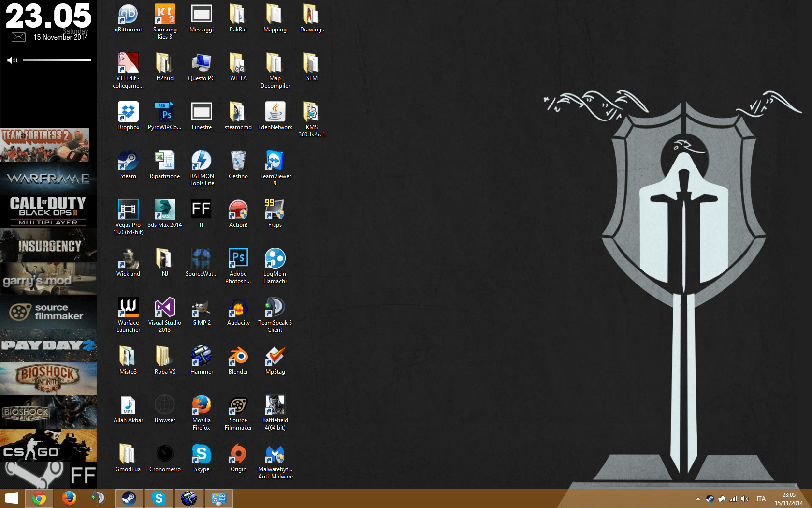Open the taskbar clock and date
The width and height of the screenshot is (812, 508).
pyautogui.click(x=789, y=499)
